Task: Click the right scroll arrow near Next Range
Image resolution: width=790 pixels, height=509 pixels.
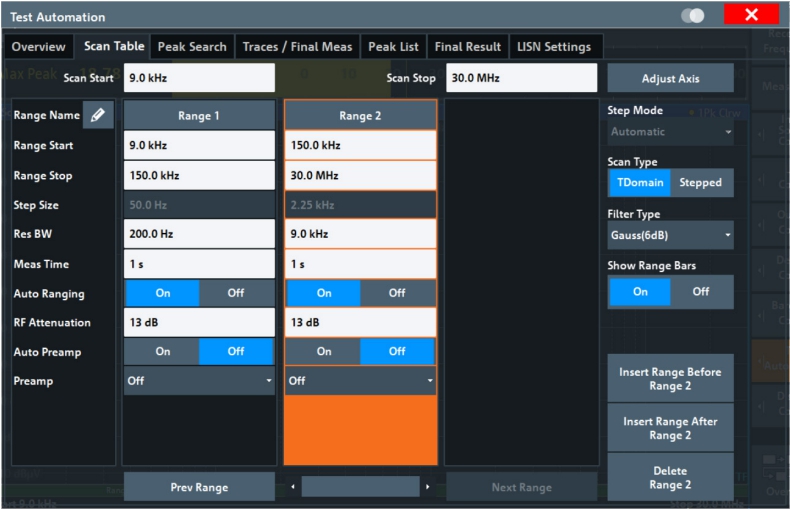Action: pos(428,487)
